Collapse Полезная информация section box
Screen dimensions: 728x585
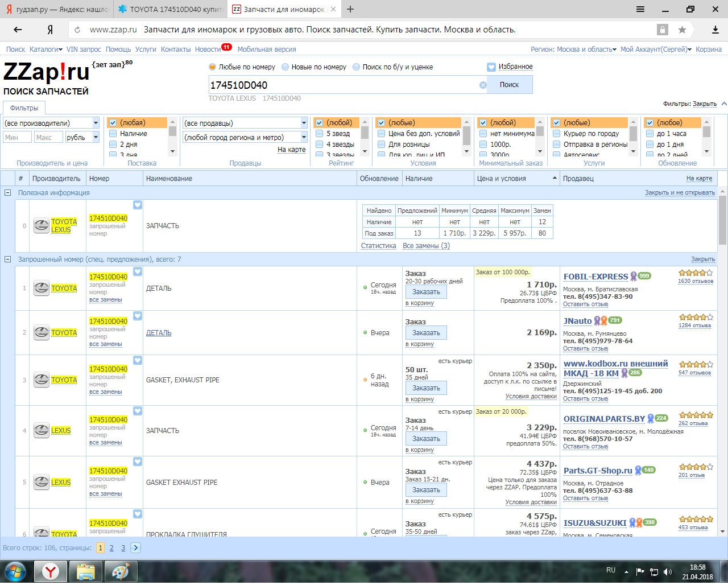(x=8, y=193)
